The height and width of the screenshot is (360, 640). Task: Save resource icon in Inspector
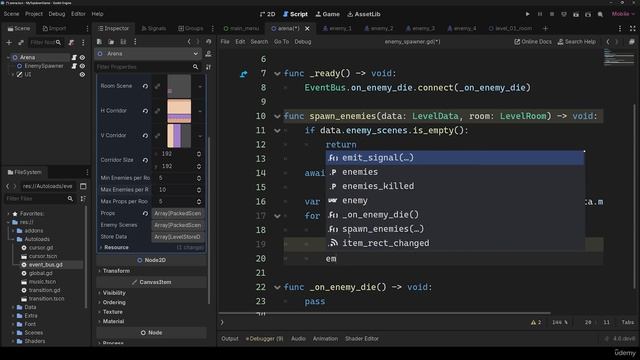pos(123,42)
